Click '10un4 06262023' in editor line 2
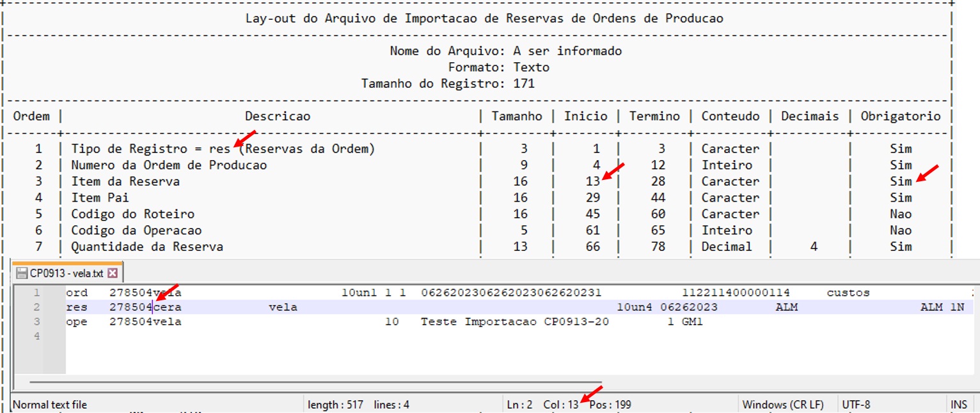 (x=667, y=307)
